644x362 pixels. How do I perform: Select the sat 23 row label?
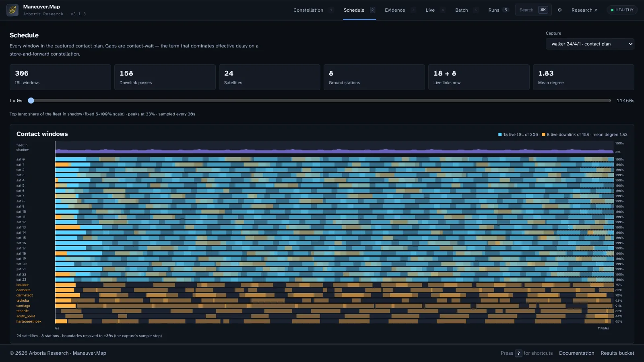(21, 280)
